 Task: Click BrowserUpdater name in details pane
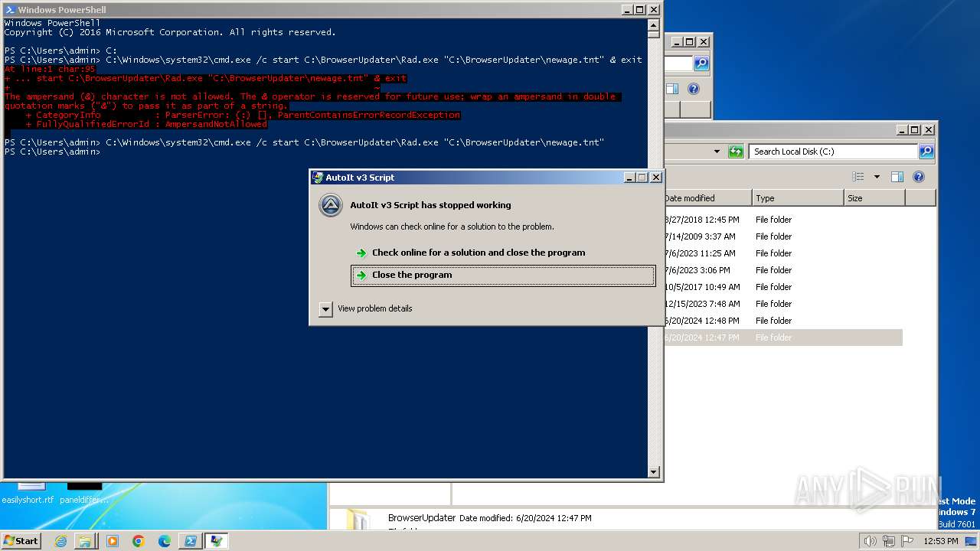[x=422, y=518]
